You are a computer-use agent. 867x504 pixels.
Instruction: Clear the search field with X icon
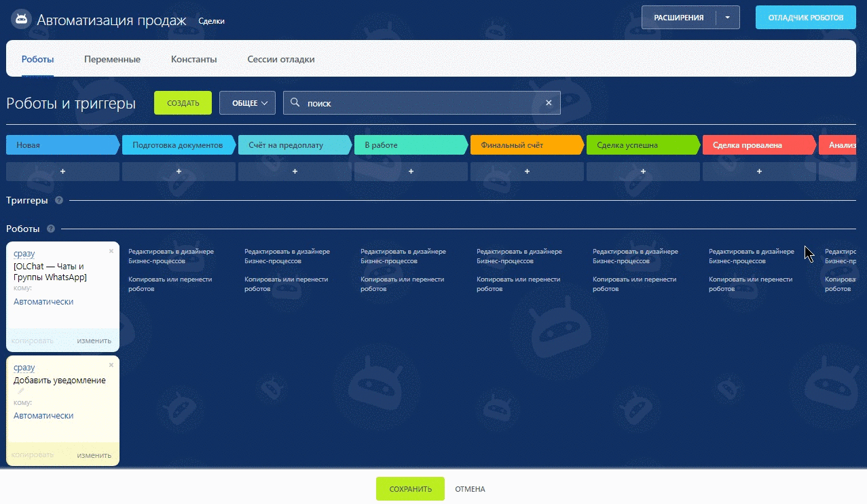pyautogui.click(x=549, y=103)
